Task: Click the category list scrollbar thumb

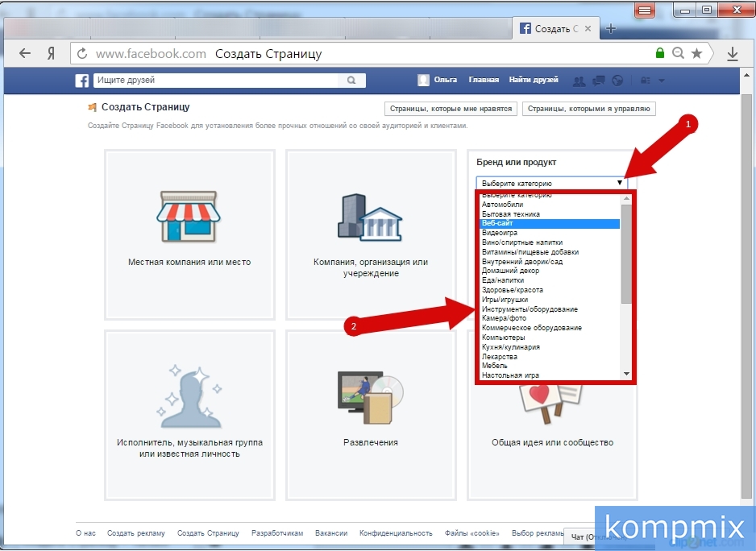Action: (x=626, y=254)
